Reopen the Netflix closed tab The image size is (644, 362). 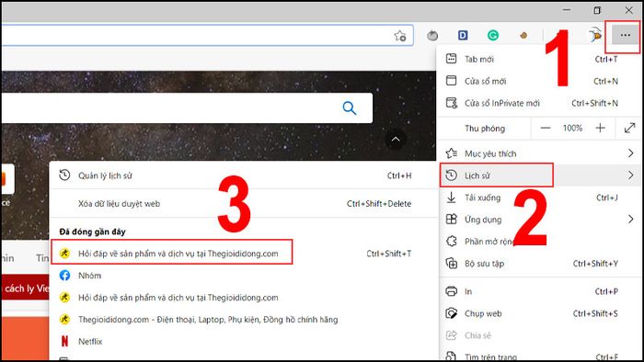pyautogui.click(x=243, y=342)
